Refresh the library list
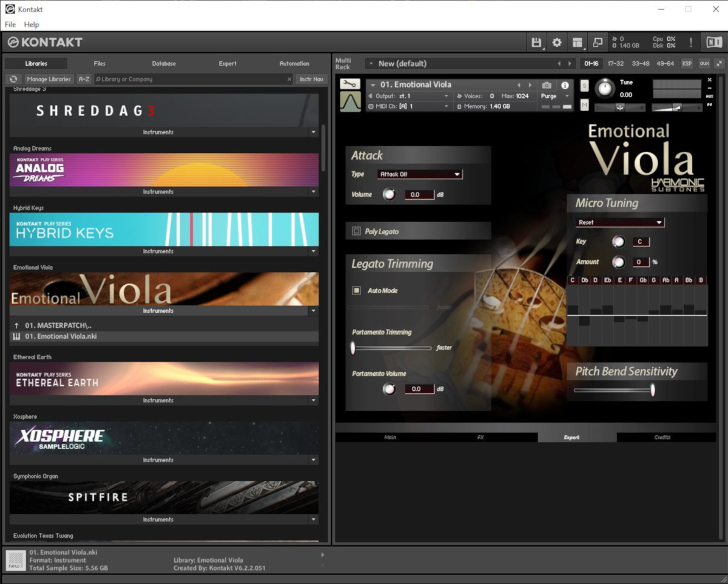Image resolution: width=728 pixels, height=584 pixels. [x=14, y=79]
